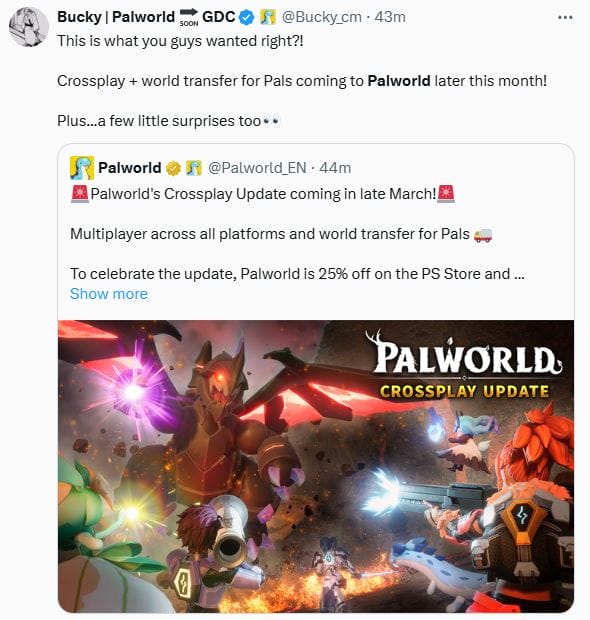Click the 44m timestamp on quoted tweet
This screenshot has width=590, height=620.
(x=335, y=168)
